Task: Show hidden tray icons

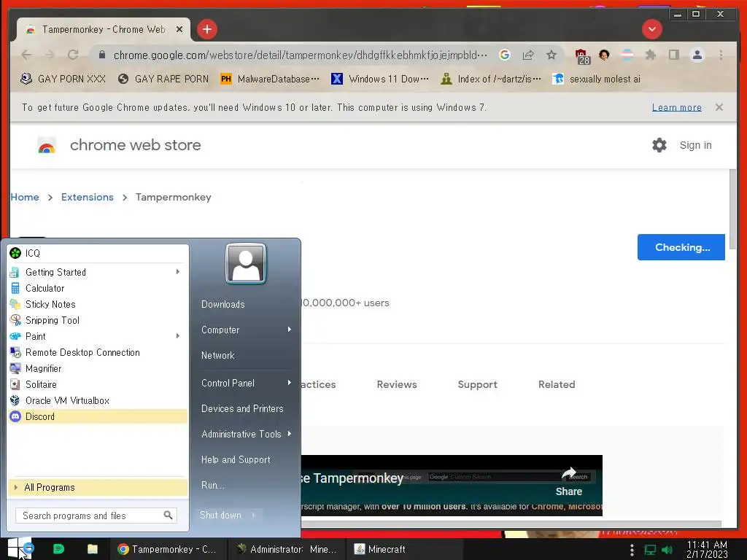Action: 632,550
